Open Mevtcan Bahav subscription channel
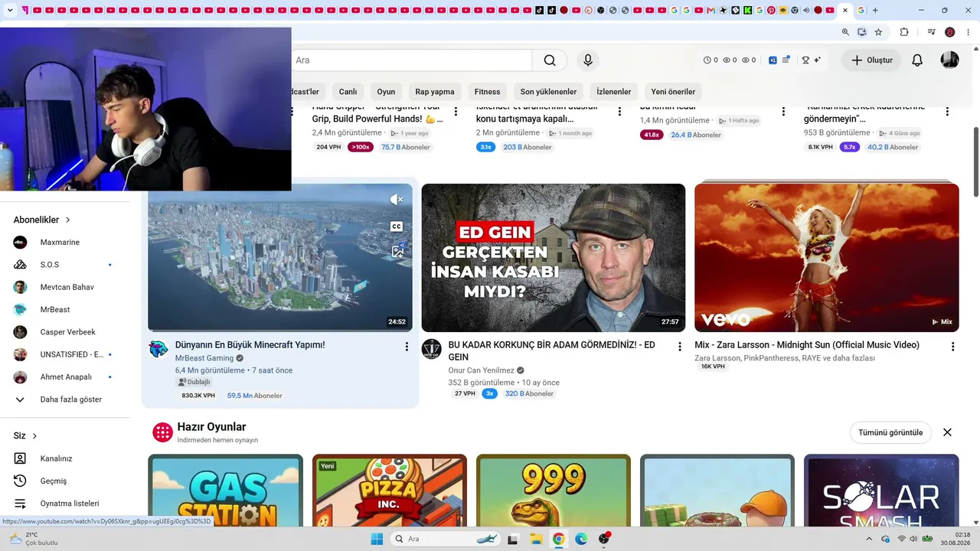Viewport: 980px width, 551px height. point(65,287)
